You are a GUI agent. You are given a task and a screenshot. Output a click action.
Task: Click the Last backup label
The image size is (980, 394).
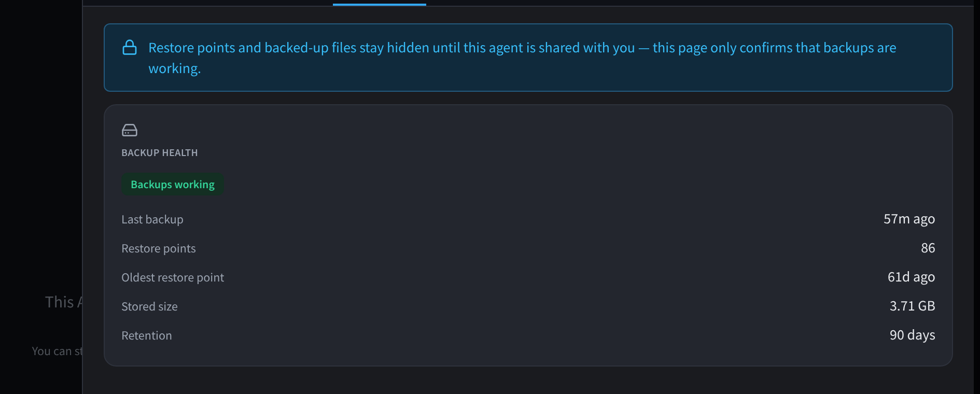click(152, 219)
